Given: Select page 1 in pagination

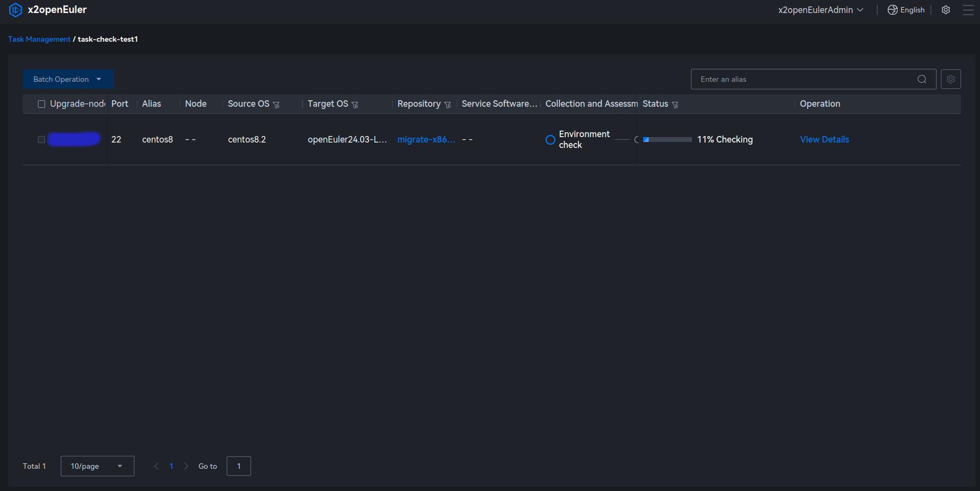Looking at the screenshot, I should [171, 466].
